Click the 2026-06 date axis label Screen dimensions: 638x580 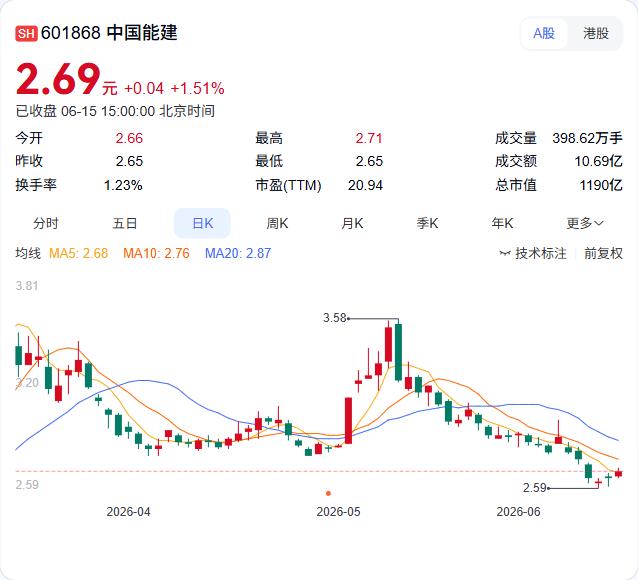[518, 512]
